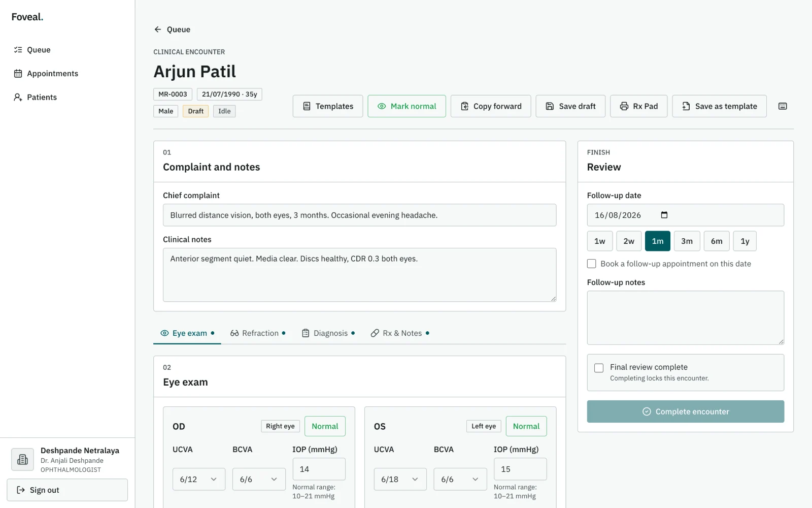Open Rx Pad printer button
Viewport: 812px width, 508px height.
638,106
